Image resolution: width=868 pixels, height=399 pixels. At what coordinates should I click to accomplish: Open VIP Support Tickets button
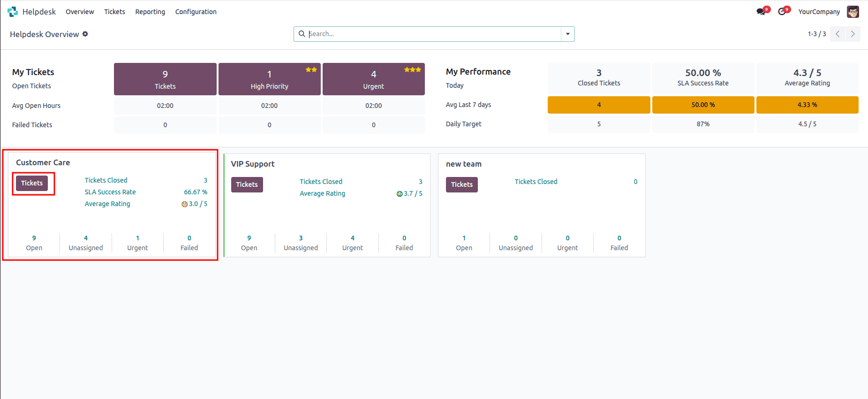tap(247, 184)
